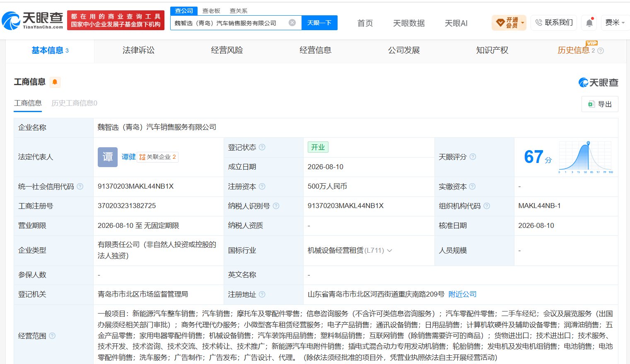Click organization code MAKL44NB-1
Viewport: 630px width, 364px height.
tap(539, 206)
